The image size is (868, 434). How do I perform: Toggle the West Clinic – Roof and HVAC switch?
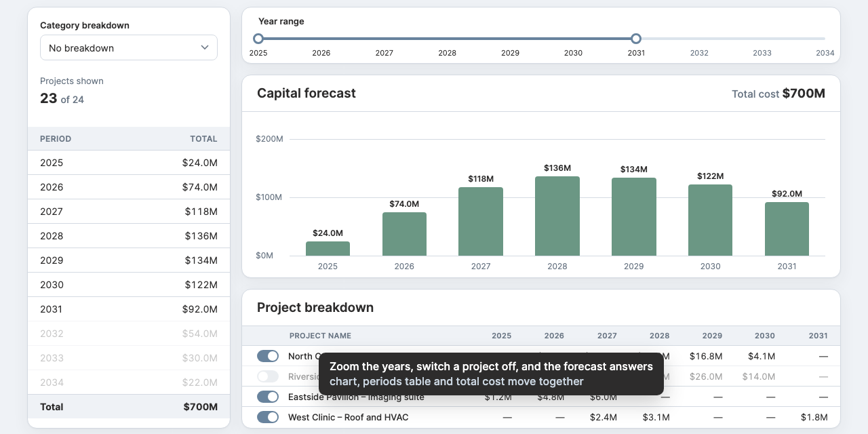[x=268, y=417]
